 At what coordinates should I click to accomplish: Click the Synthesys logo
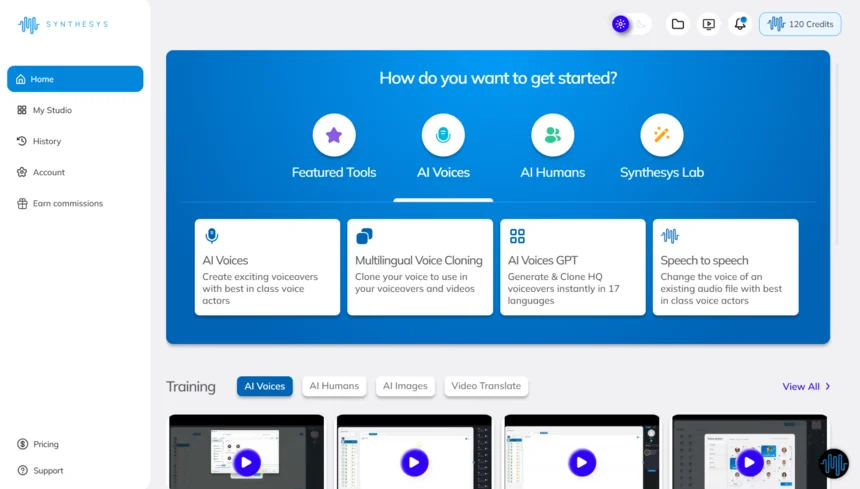click(63, 25)
